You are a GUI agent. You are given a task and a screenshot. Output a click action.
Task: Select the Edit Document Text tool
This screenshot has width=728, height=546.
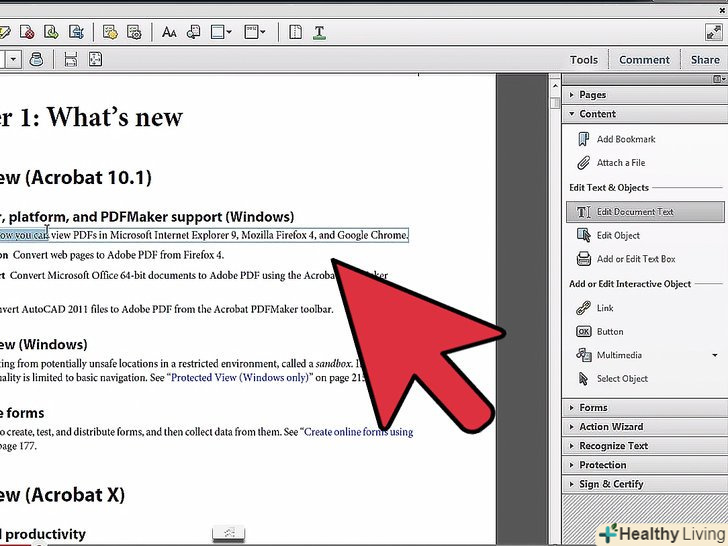click(x=645, y=212)
